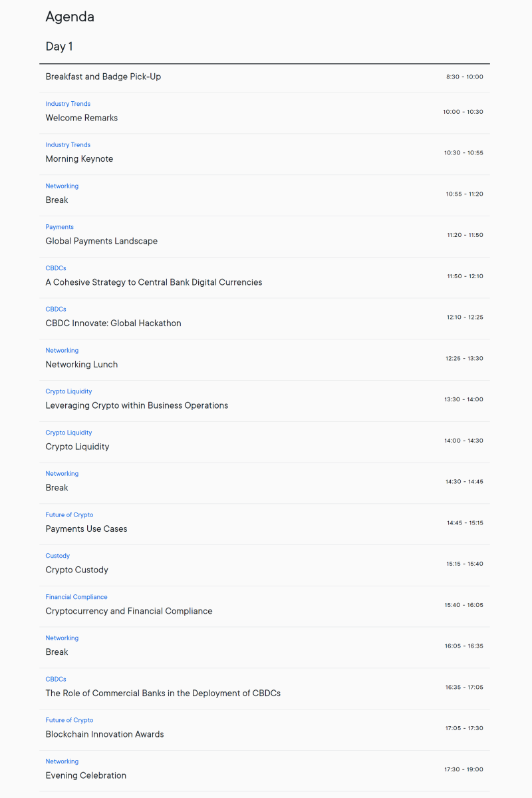Open Cryptocurrency and Financial Compliance session

(x=129, y=611)
